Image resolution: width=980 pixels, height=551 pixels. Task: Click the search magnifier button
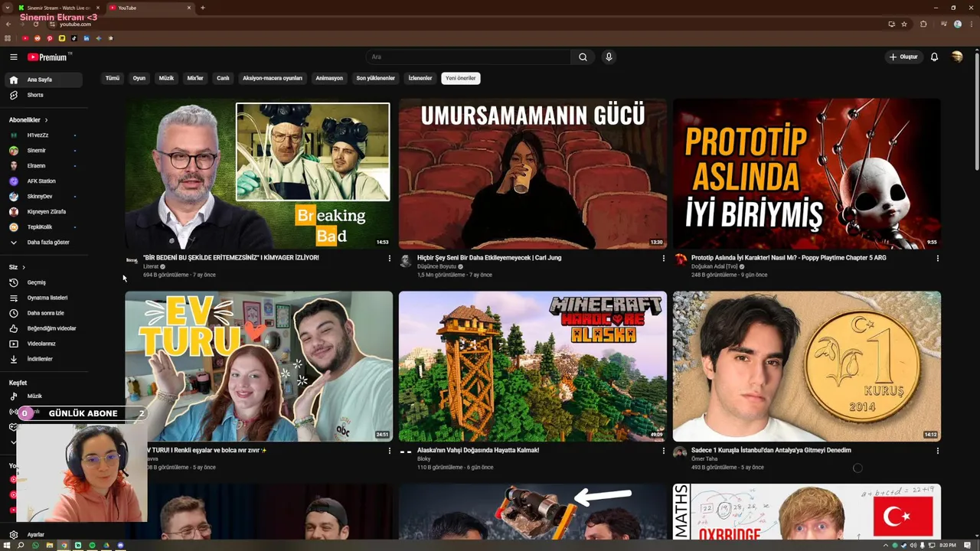[x=583, y=57]
